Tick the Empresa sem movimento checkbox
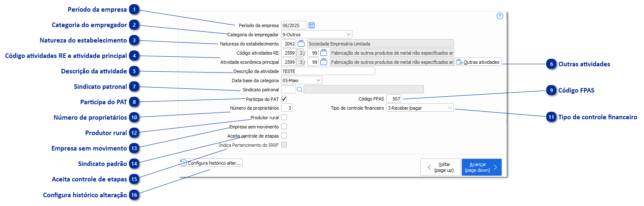Screen dimensions: 644x206 (284, 126)
